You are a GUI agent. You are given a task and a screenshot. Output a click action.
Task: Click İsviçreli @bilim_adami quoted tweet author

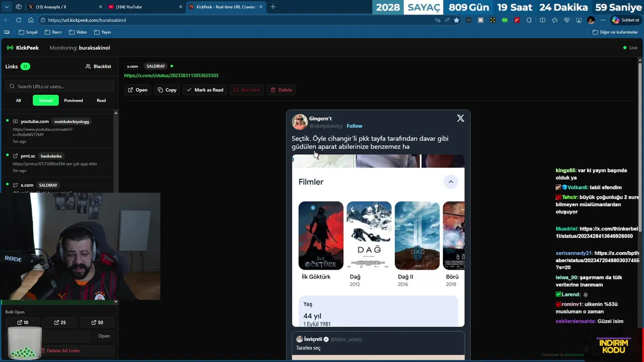click(x=329, y=339)
